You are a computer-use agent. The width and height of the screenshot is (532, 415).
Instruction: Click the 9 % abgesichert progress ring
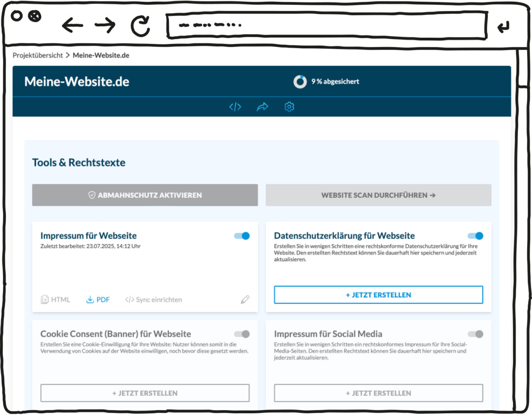point(300,82)
